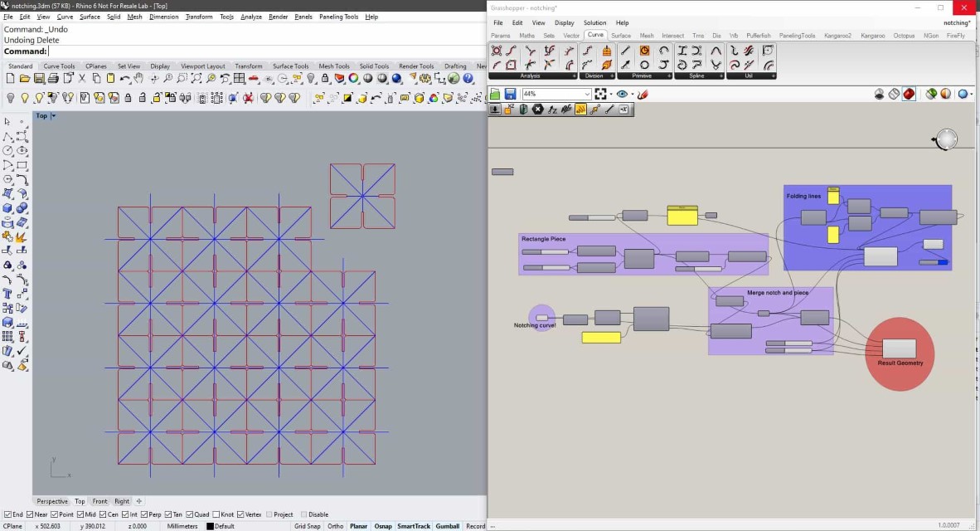
Task: Select the Box solid tool in sidebar
Action: point(7,207)
